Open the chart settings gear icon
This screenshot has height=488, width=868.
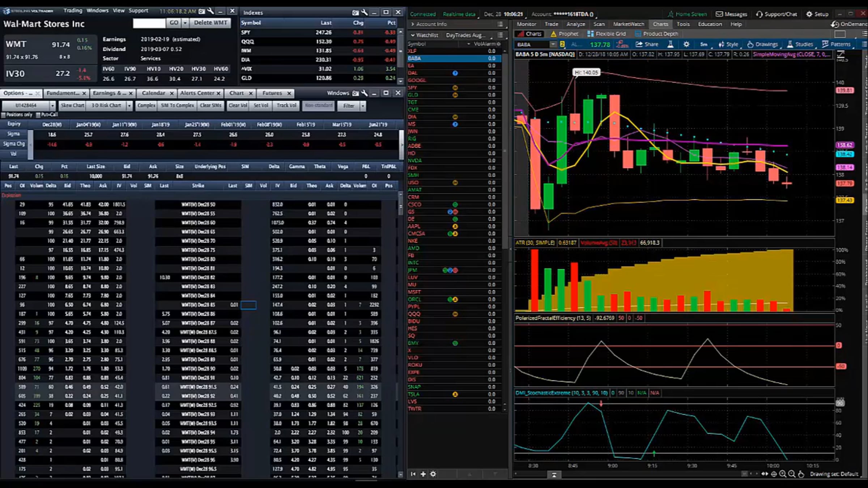click(686, 44)
